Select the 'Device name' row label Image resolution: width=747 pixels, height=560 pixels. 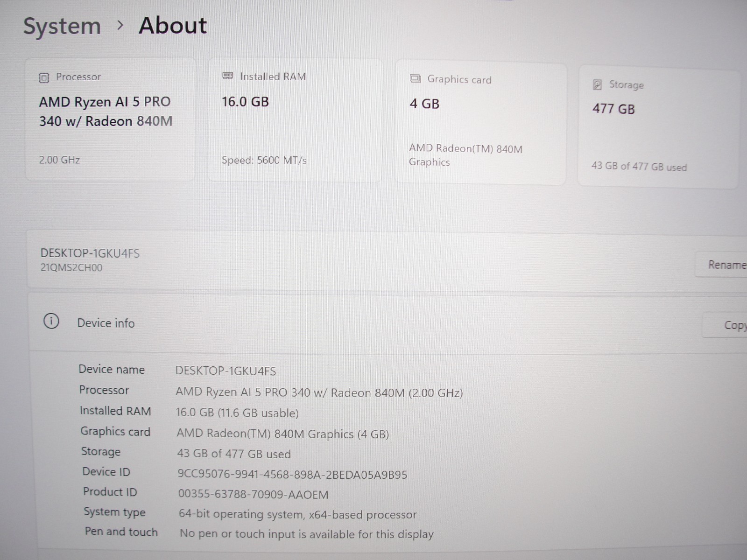tap(112, 369)
